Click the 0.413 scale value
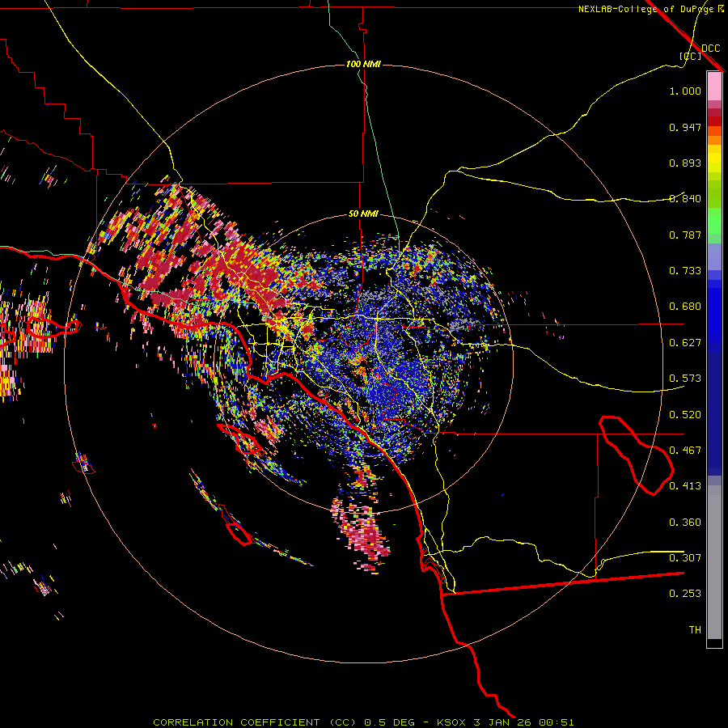 point(685,486)
